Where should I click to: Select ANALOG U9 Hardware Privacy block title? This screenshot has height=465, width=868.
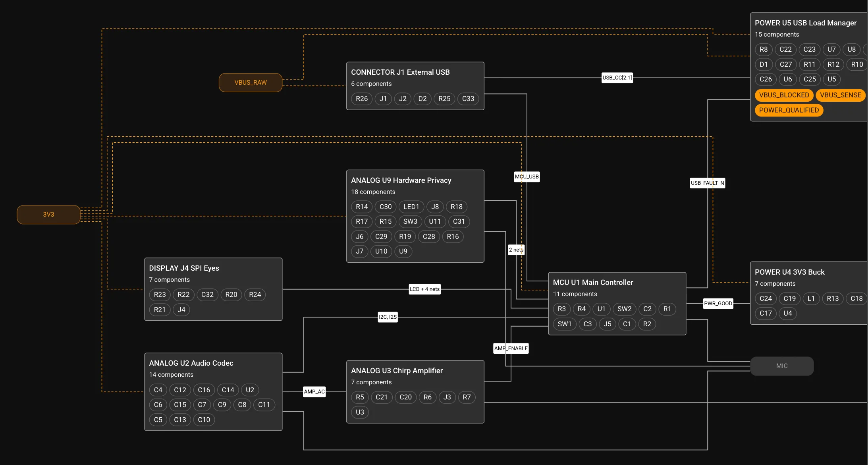[x=401, y=180]
